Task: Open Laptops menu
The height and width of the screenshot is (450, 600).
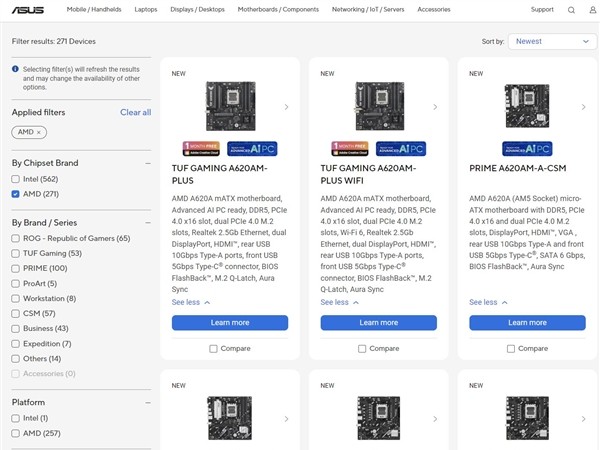Action: coord(146,10)
